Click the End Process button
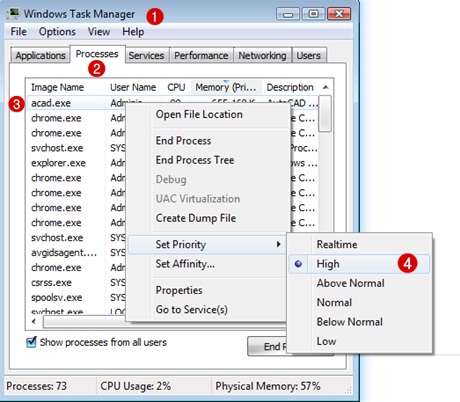The width and height of the screenshot is (460, 402). [x=267, y=346]
